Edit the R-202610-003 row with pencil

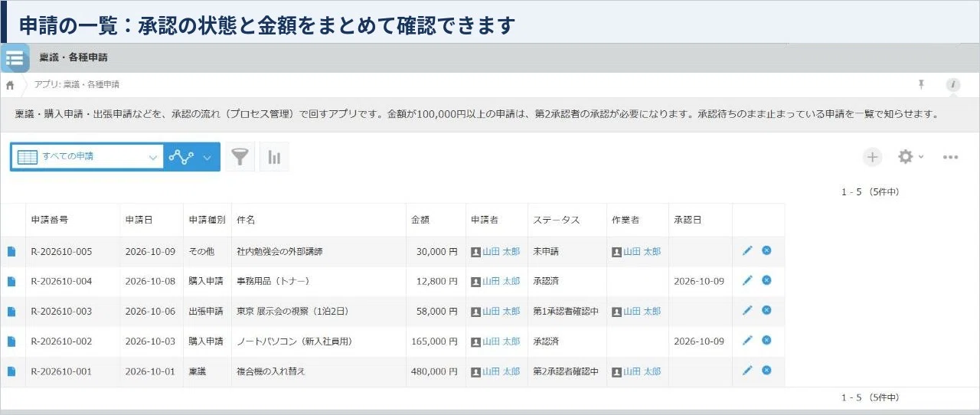tap(747, 310)
